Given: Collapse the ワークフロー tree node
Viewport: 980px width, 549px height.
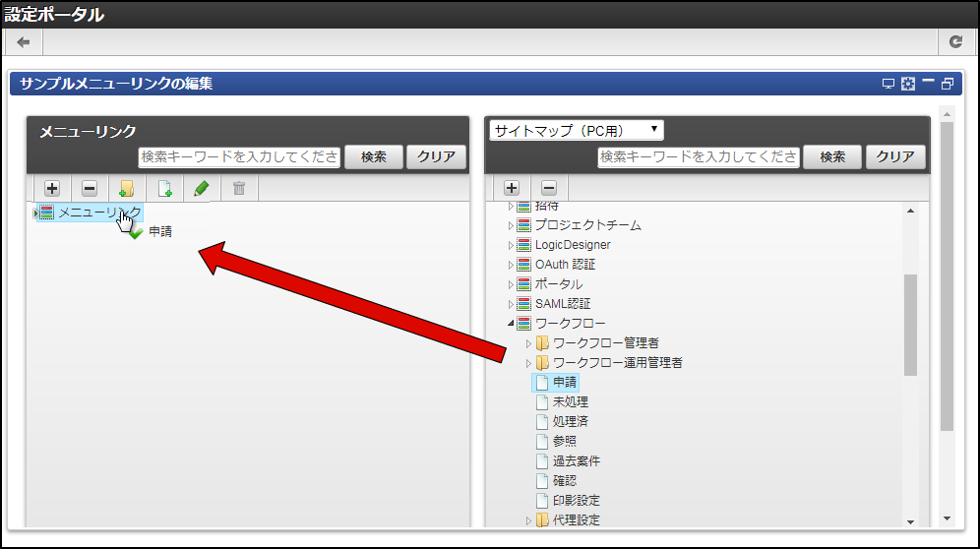Looking at the screenshot, I should (x=510, y=324).
